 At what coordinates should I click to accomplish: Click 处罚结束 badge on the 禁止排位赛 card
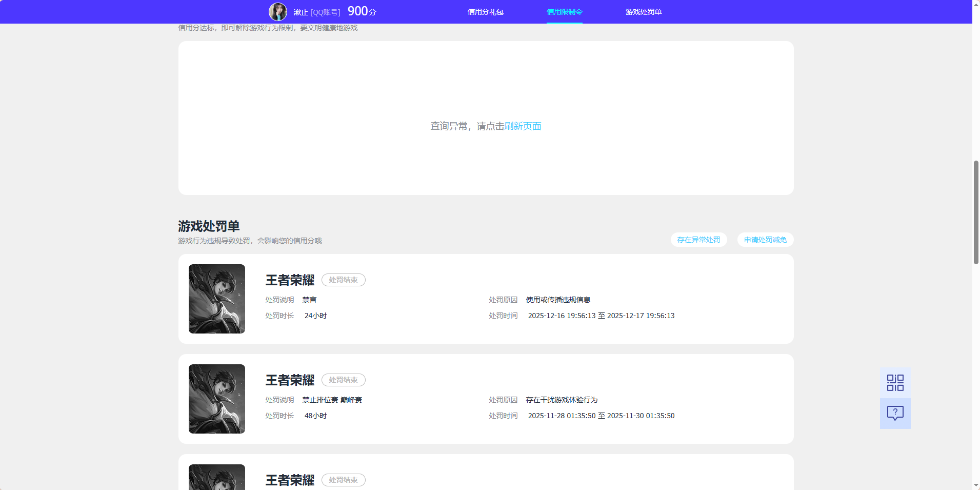[x=343, y=380]
